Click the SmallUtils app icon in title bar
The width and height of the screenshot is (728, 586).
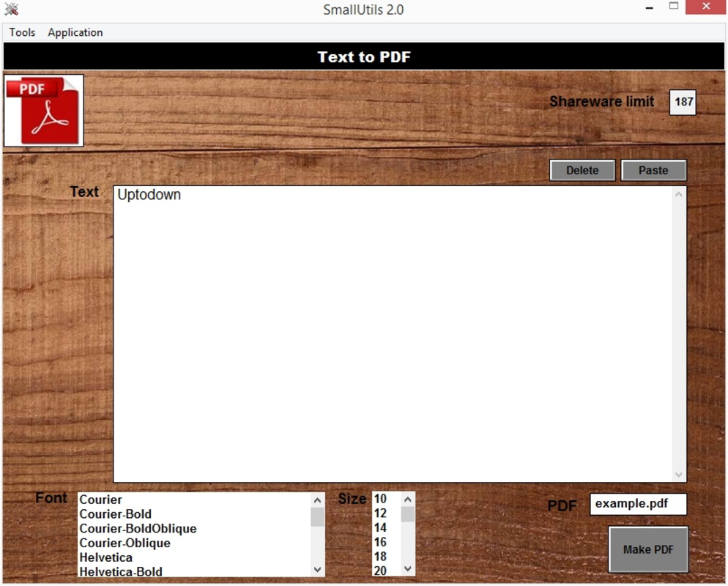tap(11, 9)
